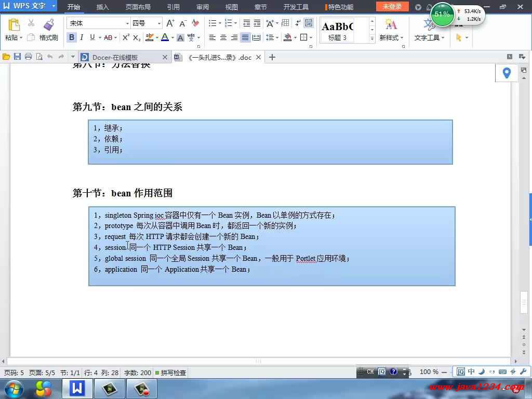Click the show/hide paragraph marks icon
Screen dimensions: 532x399
coord(298,23)
